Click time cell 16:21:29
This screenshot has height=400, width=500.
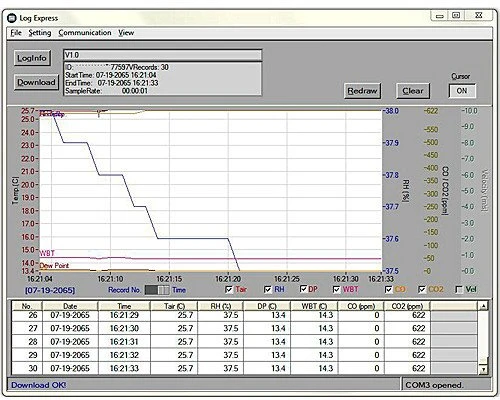tap(124, 315)
